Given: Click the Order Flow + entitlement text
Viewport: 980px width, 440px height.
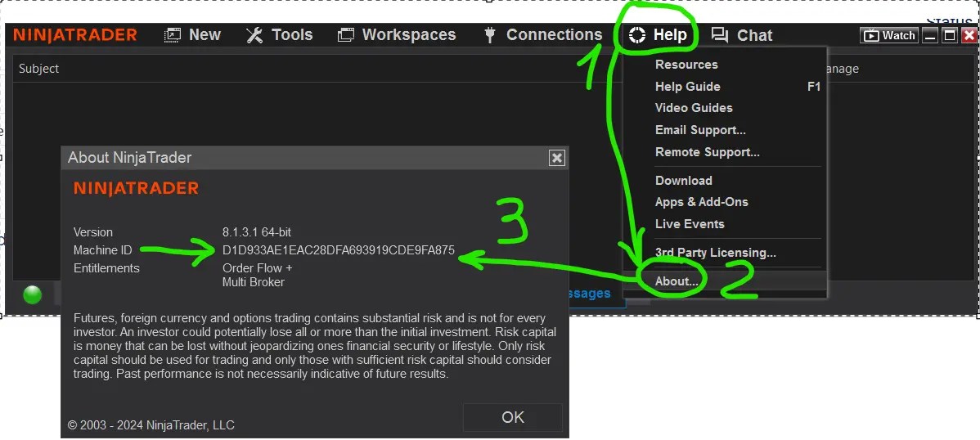Looking at the screenshot, I should point(258,268).
